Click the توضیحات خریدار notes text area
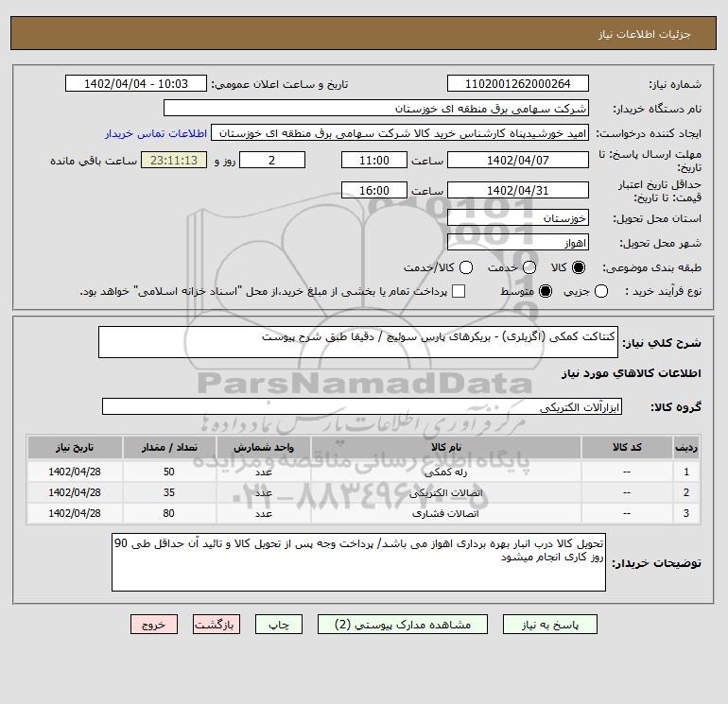Screen dimensions: 728x704 [x=359, y=562]
